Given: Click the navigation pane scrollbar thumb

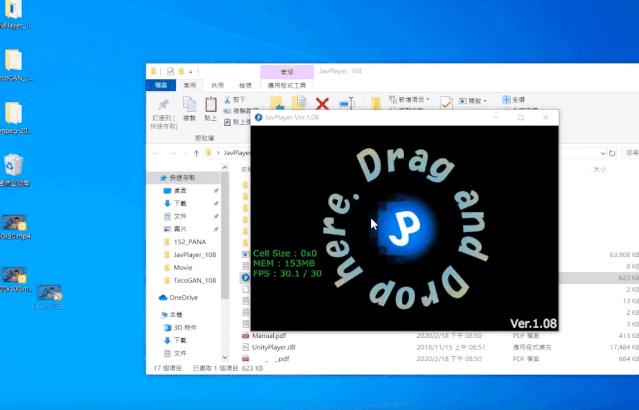Looking at the screenshot, I should click(225, 236).
